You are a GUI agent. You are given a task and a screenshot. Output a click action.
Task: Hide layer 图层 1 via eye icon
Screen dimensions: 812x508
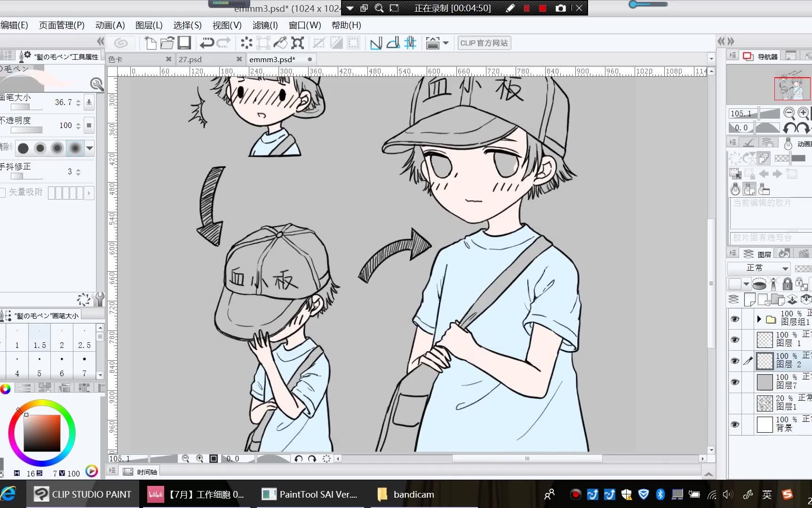pos(735,340)
